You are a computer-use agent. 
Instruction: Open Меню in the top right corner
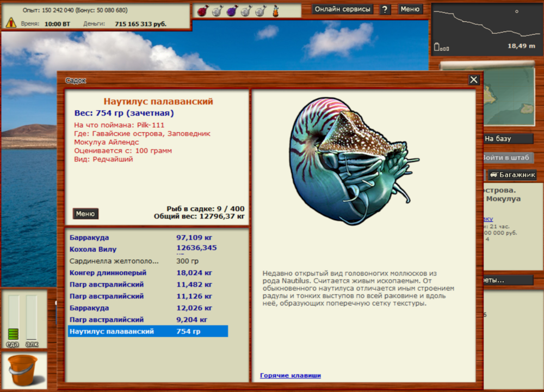coord(410,9)
